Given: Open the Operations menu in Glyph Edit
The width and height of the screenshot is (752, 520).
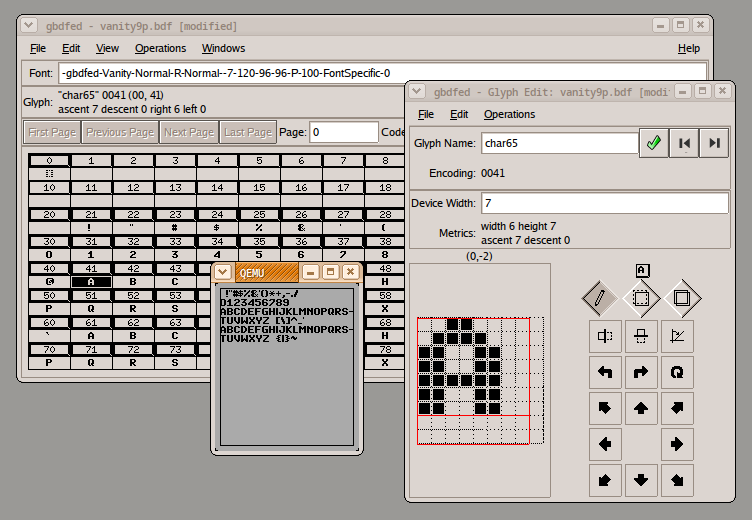Looking at the screenshot, I should tap(509, 114).
